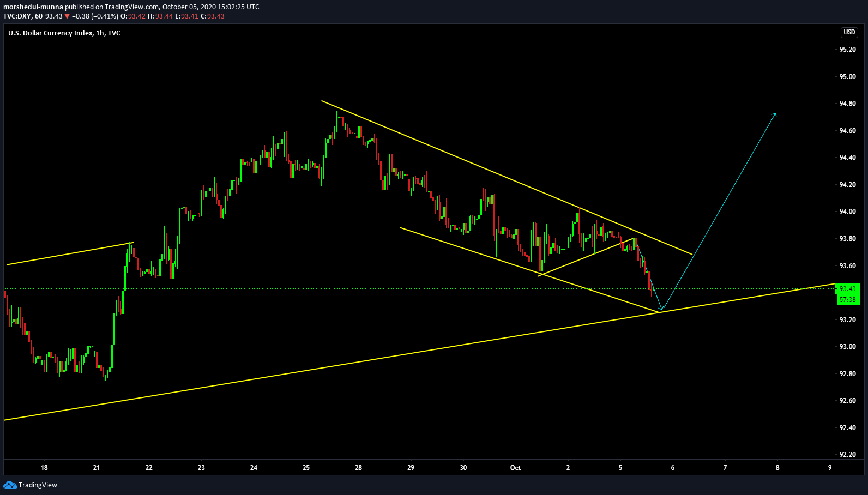Click the 92.60 price axis label
Screen dimensions: 868x495
click(847, 401)
